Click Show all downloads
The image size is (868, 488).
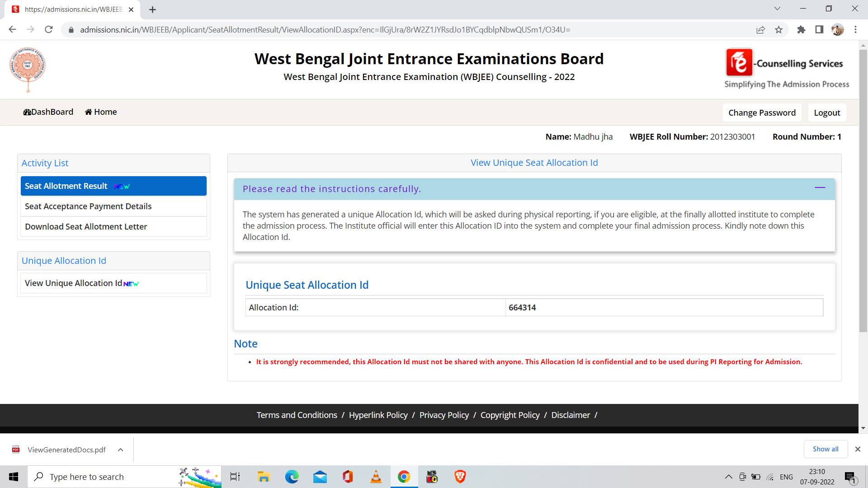tap(826, 449)
